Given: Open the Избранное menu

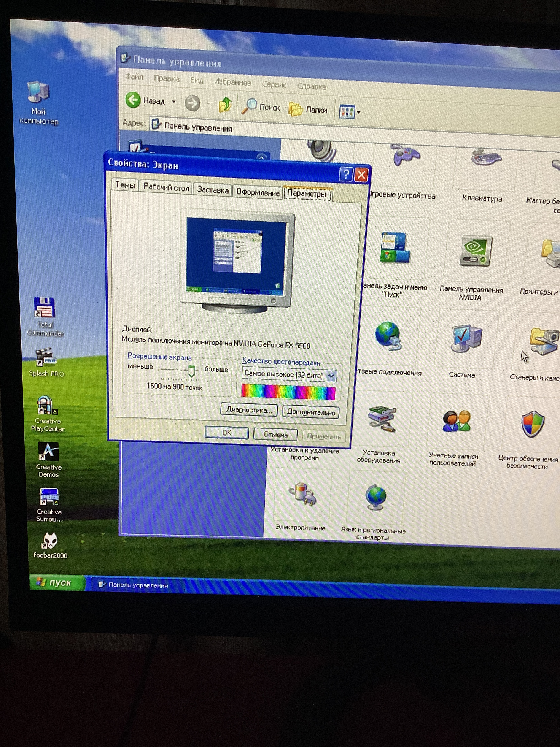Looking at the screenshot, I should 233,82.
